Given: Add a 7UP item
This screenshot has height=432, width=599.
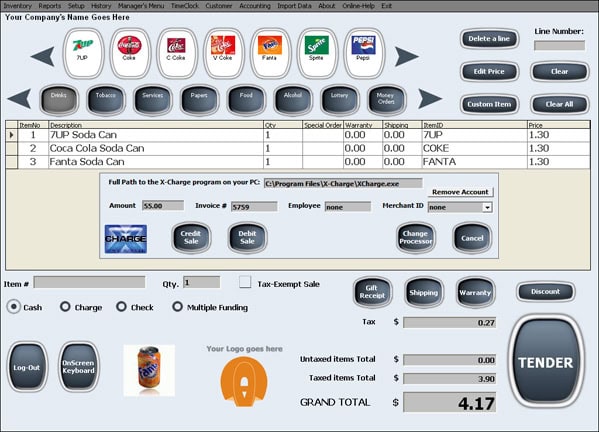Looking at the screenshot, I should click(83, 53).
